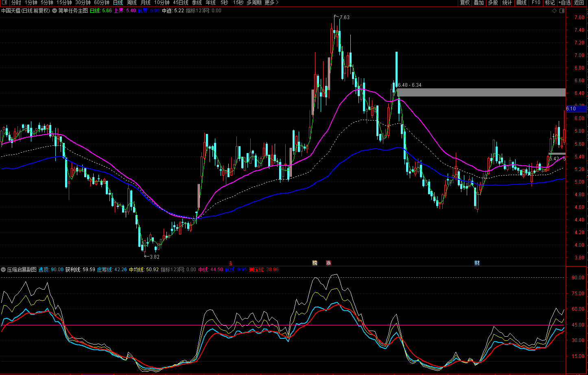Click the 6.48 - 6.34 gap label
Screen dimensions: 588x375
[409, 85]
